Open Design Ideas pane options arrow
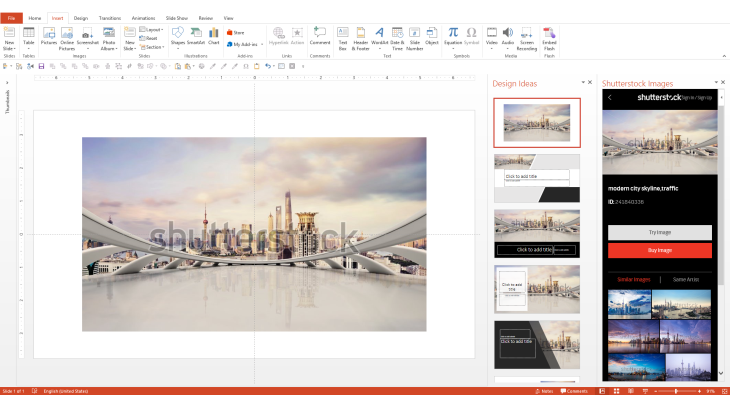Screen dimensions: 730x395 pos(583,82)
